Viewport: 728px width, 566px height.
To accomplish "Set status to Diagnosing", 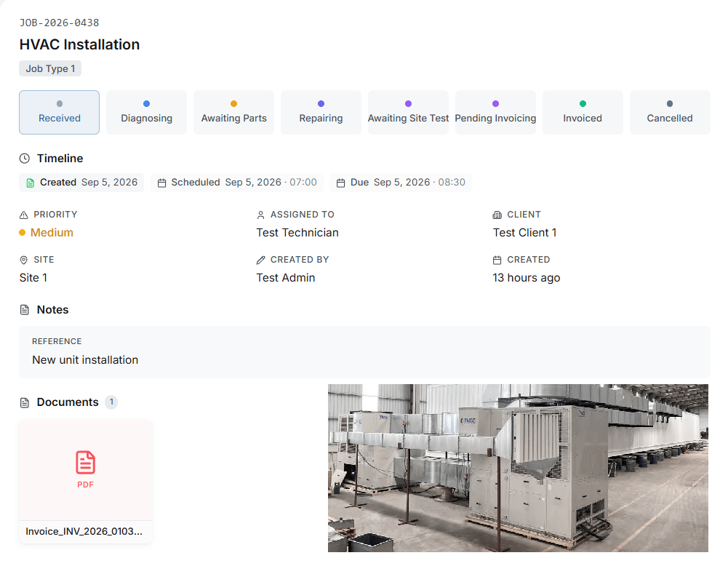I will (x=146, y=112).
